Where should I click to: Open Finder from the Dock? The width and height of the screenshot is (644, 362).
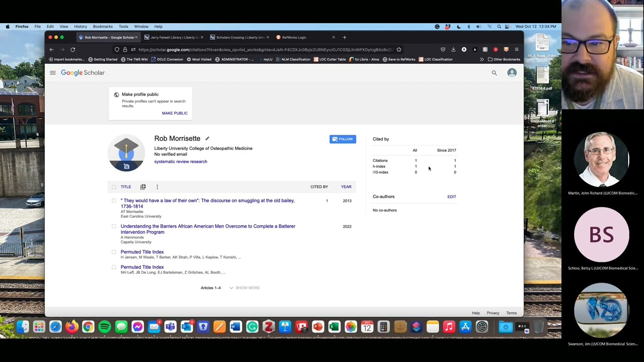pos(23,327)
